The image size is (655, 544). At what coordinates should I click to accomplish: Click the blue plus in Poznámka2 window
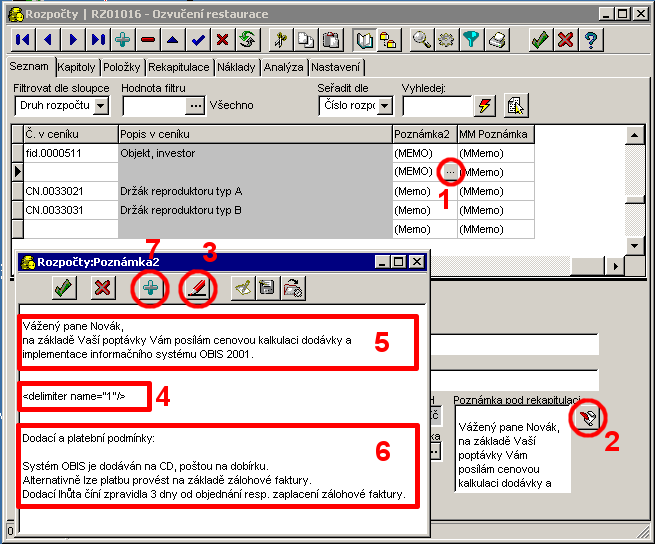149,288
